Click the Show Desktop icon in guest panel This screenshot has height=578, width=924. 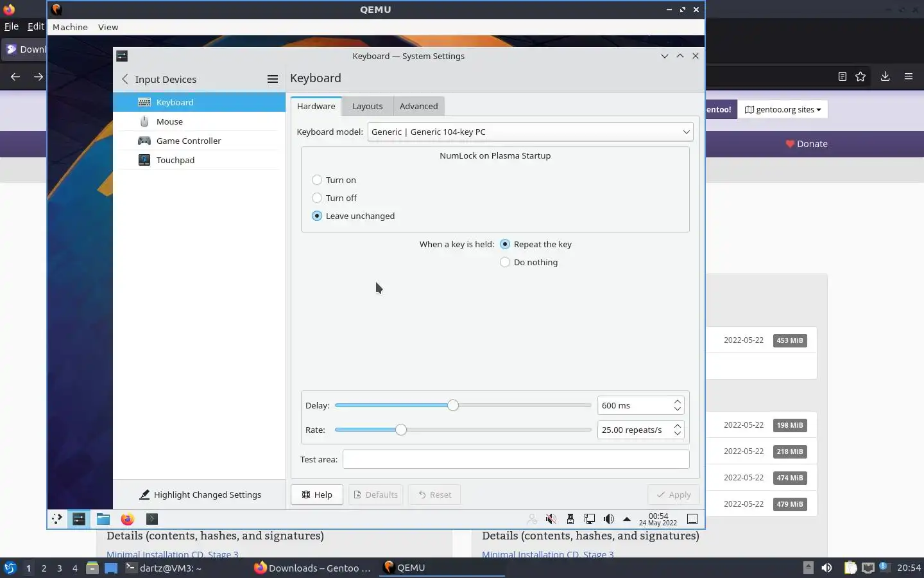coord(692,519)
